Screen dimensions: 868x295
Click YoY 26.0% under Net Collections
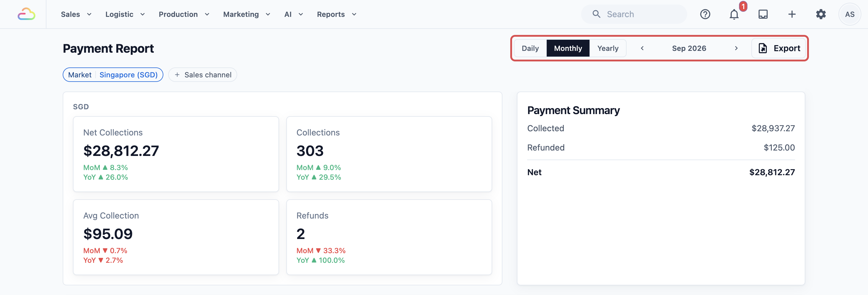[x=105, y=177]
